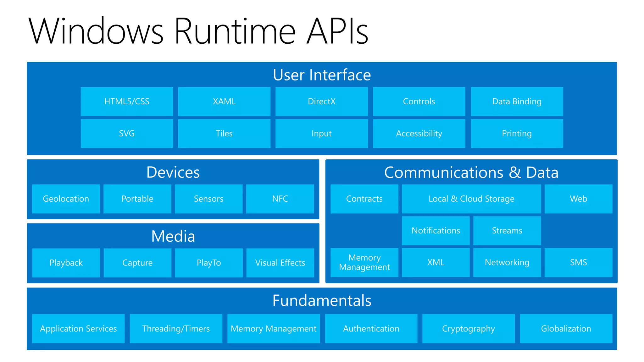The width and height of the screenshot is (644, 362).
Task: Select the Data Binding tile
Action: click(517, 101)
